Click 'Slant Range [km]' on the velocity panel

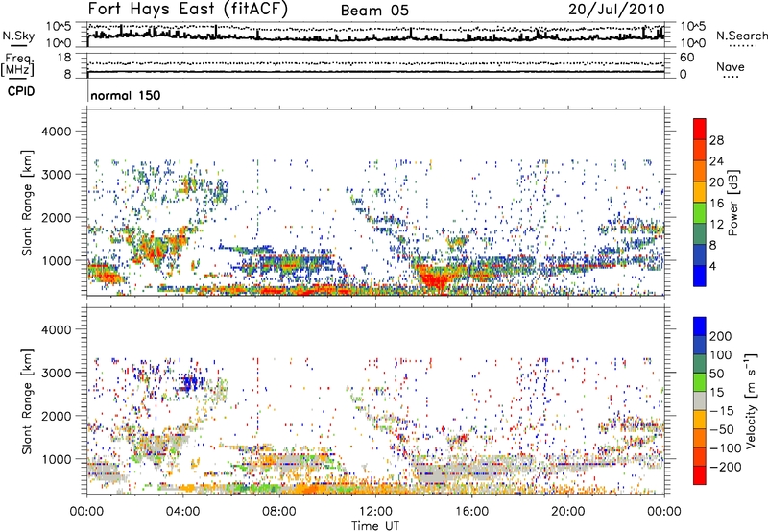(x=27, y=401)
